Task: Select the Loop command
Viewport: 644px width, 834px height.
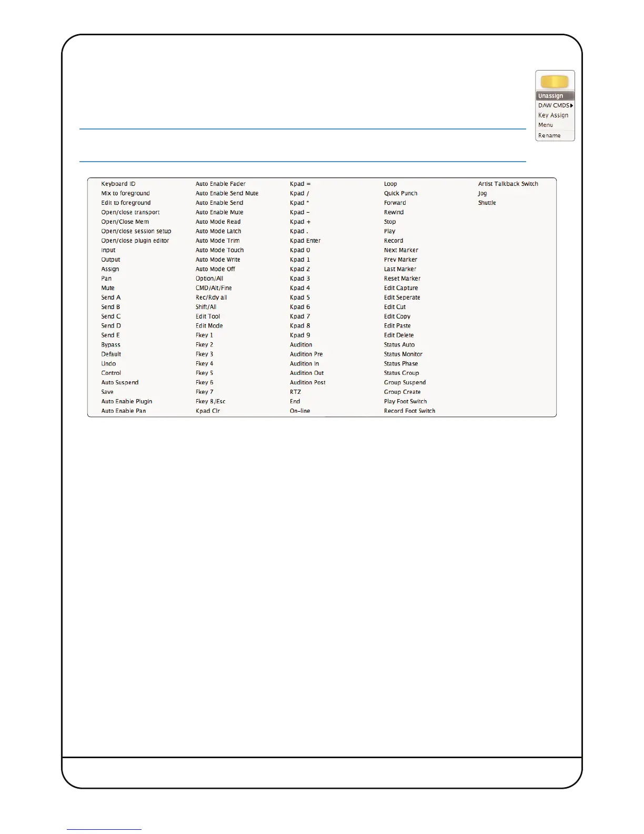Action: tap(390, 184)
